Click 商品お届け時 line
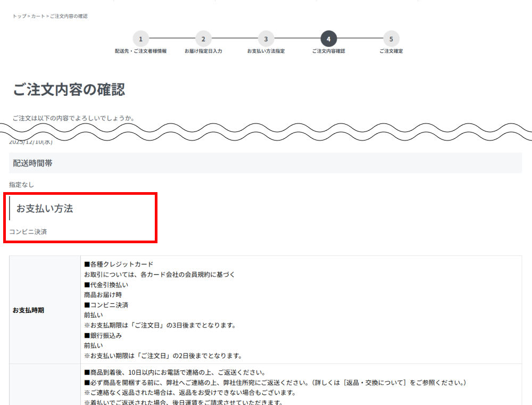532x405 pixels. [x=103, y=295]
